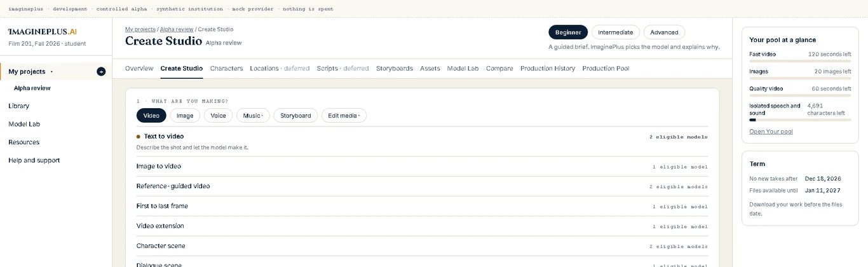Screen dimensions: 868x267
Task: Click the Images remaining progress bar
Action: click(x=800, y=78)
